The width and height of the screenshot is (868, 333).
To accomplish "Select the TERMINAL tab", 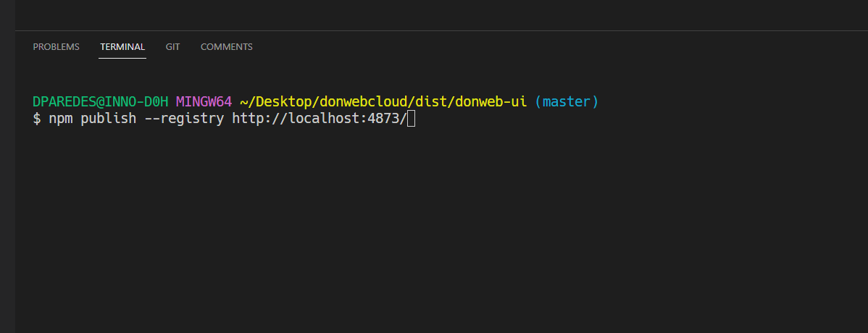I will pyautogui.click(x=122, y=47).
